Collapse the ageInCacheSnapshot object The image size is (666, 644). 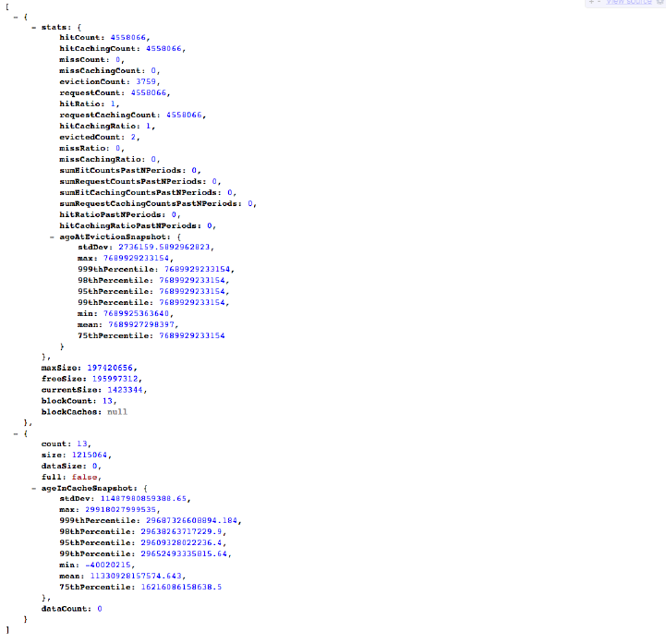tap(33, 489)
